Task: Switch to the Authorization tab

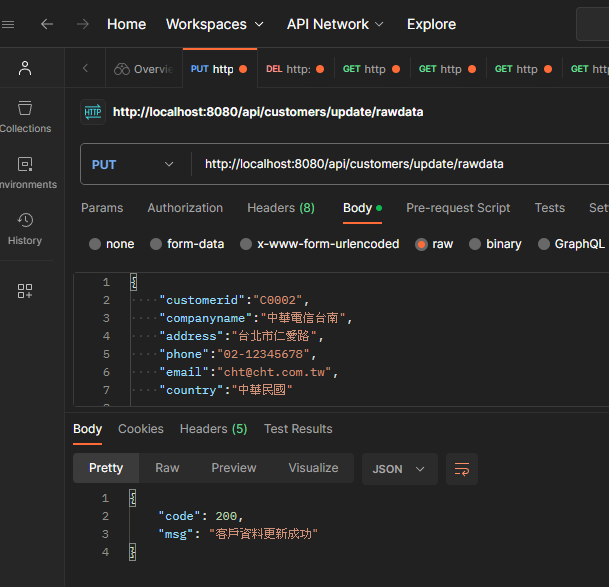Action: (185, 208)
